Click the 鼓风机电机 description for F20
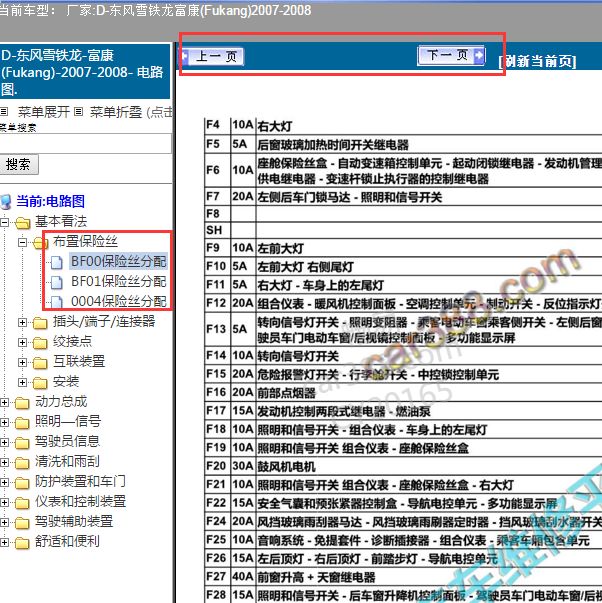Viewport: 602px width, 603px height. point(286,467)
